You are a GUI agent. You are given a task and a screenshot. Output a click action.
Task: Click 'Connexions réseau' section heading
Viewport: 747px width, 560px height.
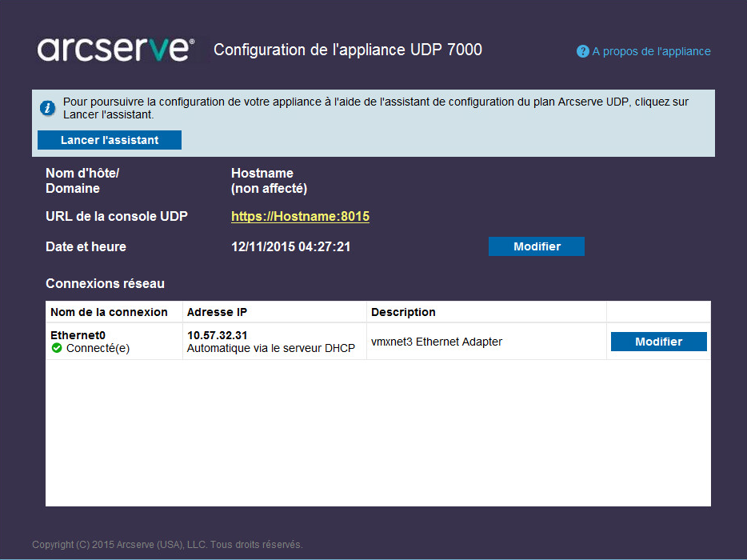(x=106, y=283)
